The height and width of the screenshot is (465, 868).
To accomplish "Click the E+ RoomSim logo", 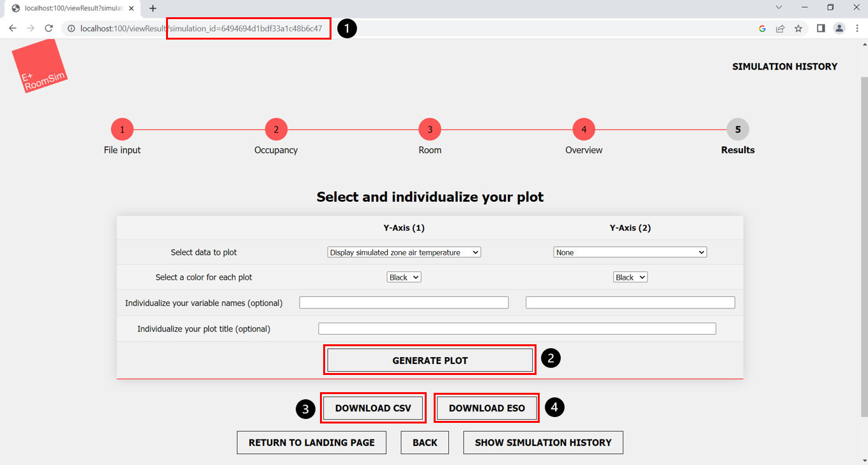I will coord(40,67).
